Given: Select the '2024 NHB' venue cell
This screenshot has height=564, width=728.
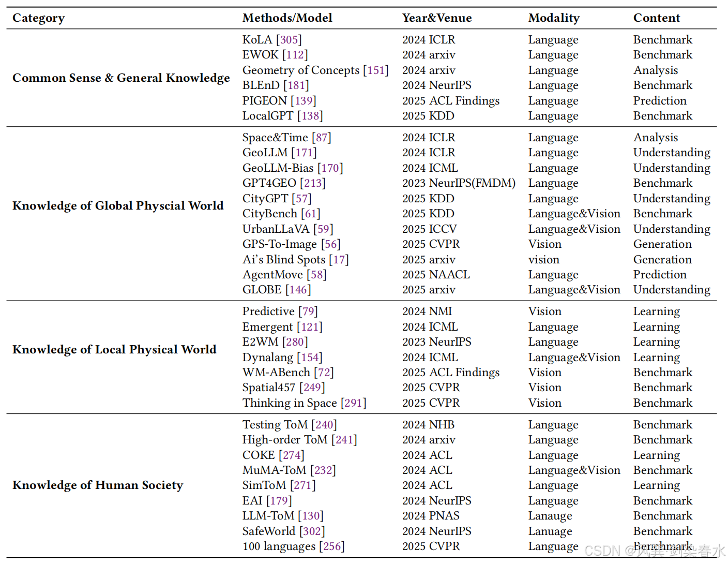Looking at the screenshot, I should (x=428, y=425).
